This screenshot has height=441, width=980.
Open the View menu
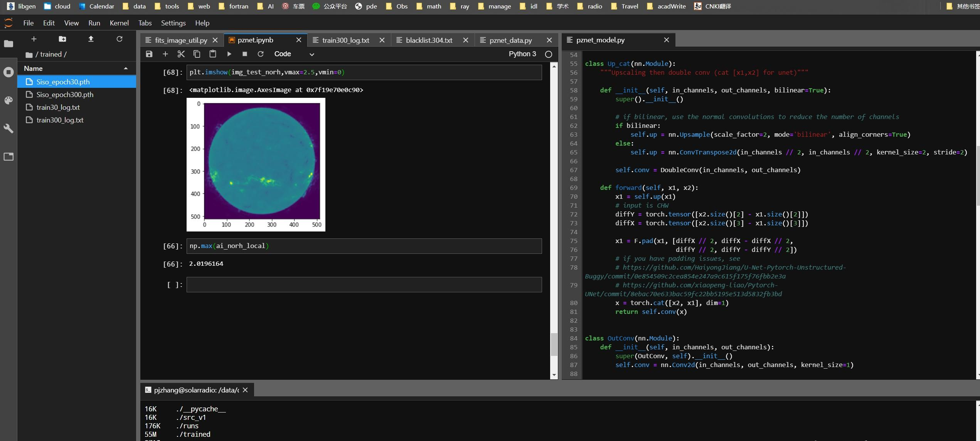71,23
